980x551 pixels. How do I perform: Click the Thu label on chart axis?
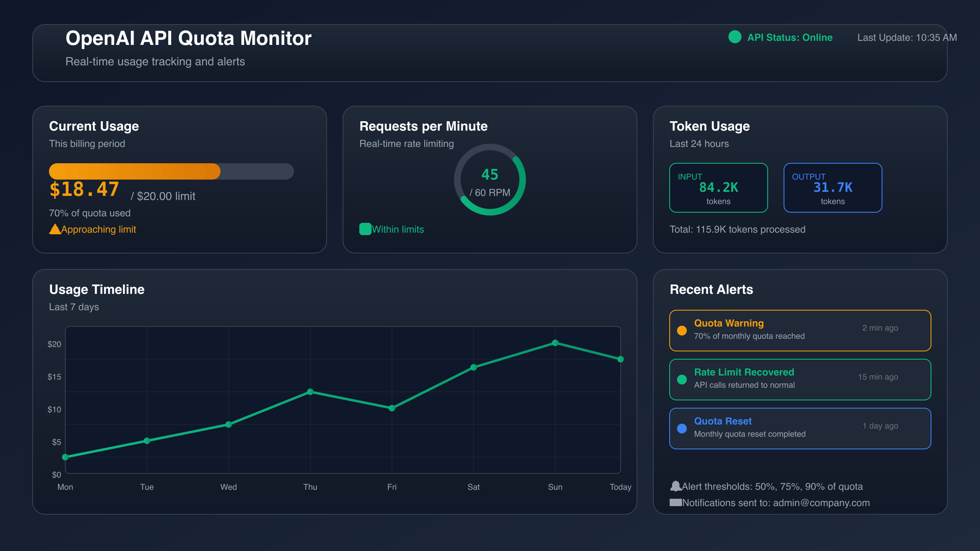[x=310, y=487]
